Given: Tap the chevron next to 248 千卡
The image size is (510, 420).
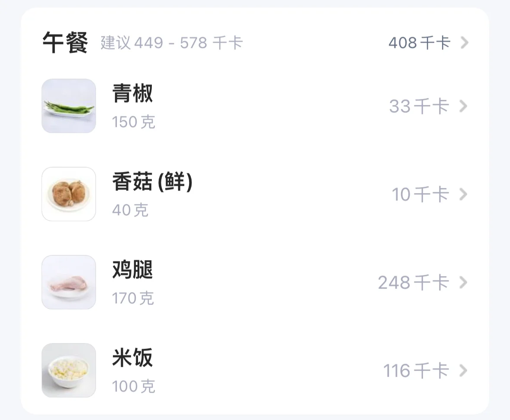Looking at the screenshot, I should 463,282.
